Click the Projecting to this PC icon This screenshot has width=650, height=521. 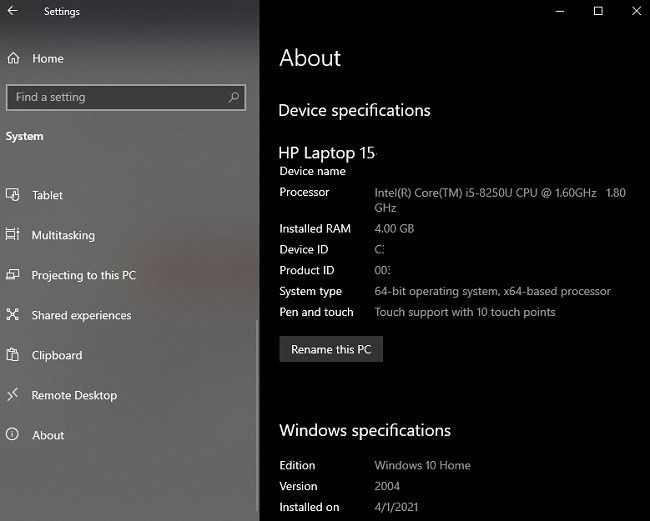[12, 274]
